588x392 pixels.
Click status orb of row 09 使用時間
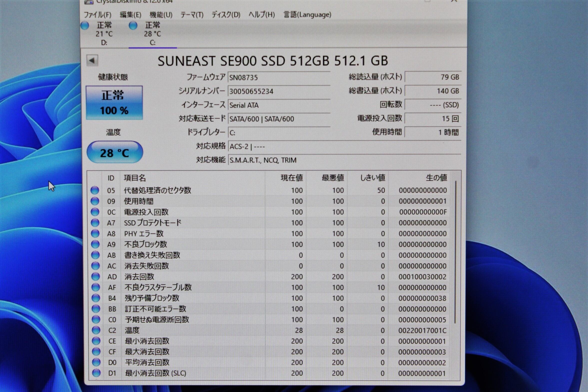click(95, 201)
